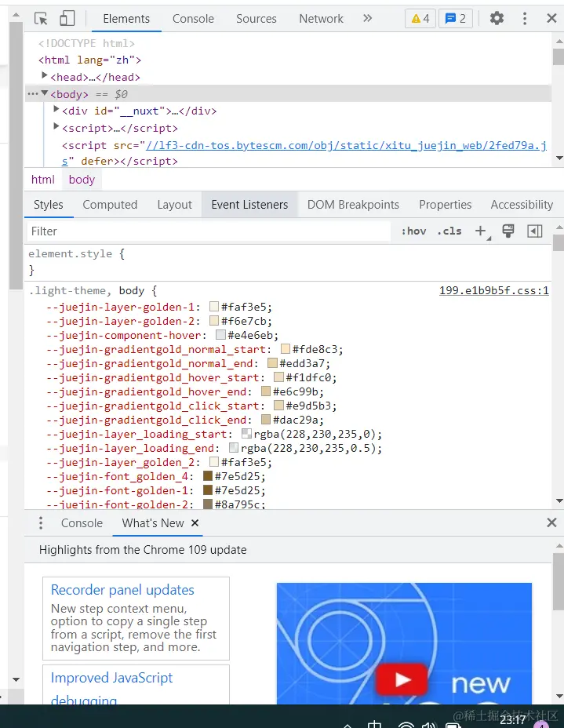Open the Network tab
The width and height of the screenshot is (564, 728).
[x=322, y=19]
